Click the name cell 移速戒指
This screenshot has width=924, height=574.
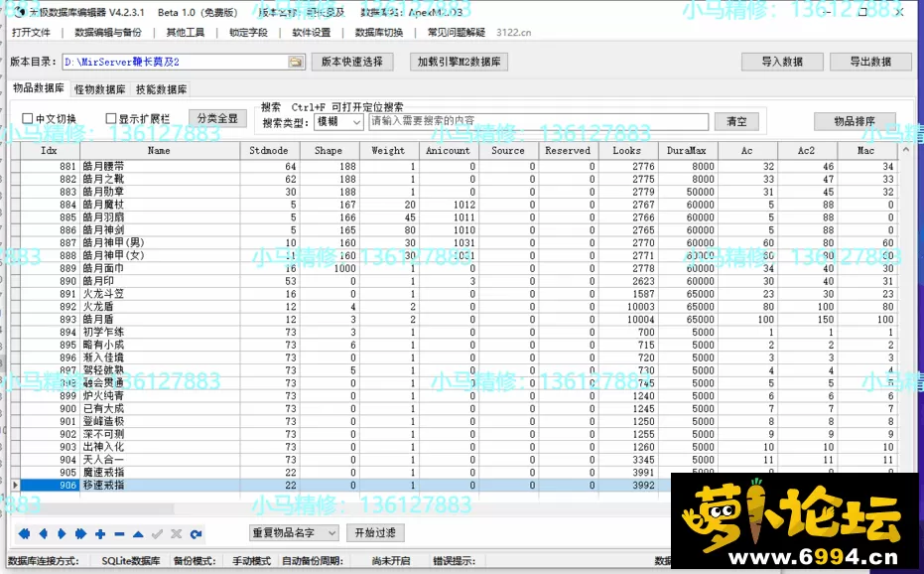pyautogui.click(x=160, y=486)
